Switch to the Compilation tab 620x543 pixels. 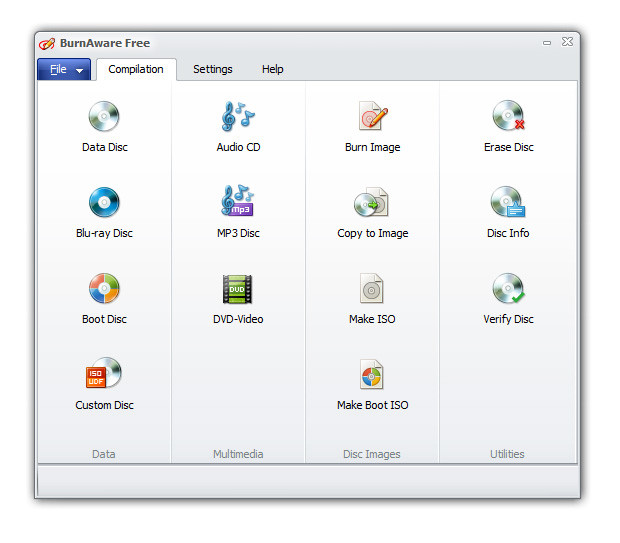click(x=136, y=69)
